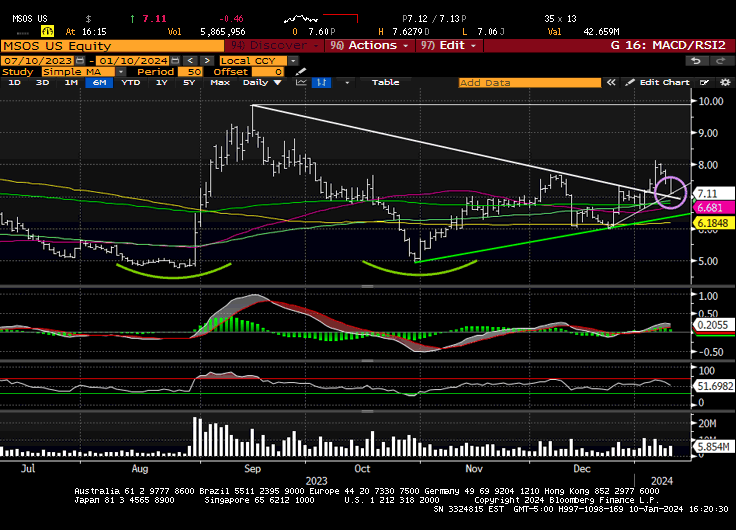Click the low price value 7.06
Viewport: 736px width, 530px height.
click(x=487, y=31)
